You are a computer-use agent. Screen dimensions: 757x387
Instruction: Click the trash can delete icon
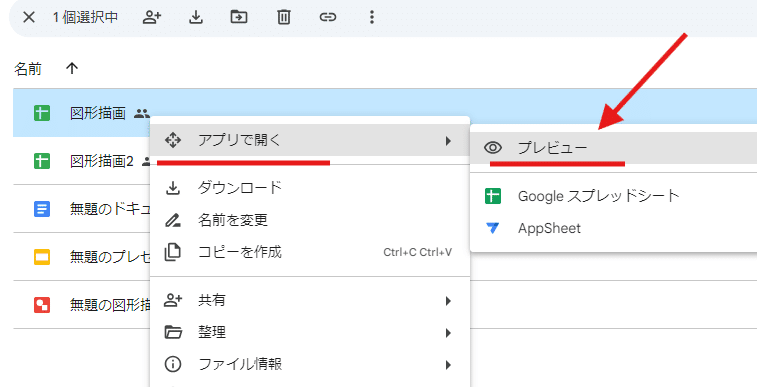(x=283, y=17)
